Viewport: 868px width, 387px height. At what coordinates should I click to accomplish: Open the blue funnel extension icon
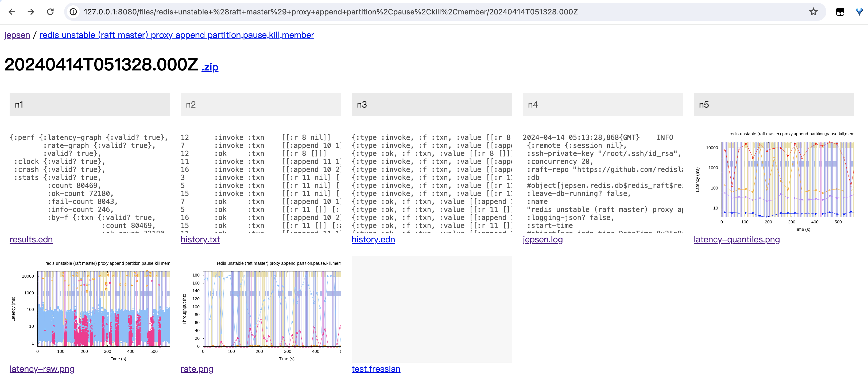(859, 12)
